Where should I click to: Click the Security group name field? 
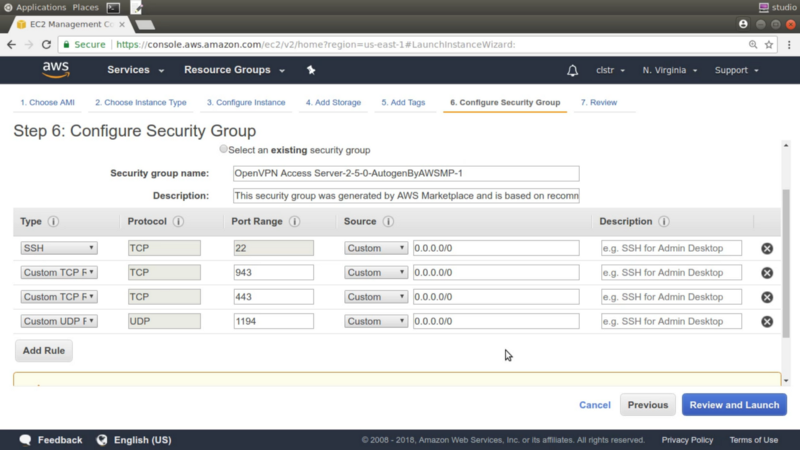[406, 173]
